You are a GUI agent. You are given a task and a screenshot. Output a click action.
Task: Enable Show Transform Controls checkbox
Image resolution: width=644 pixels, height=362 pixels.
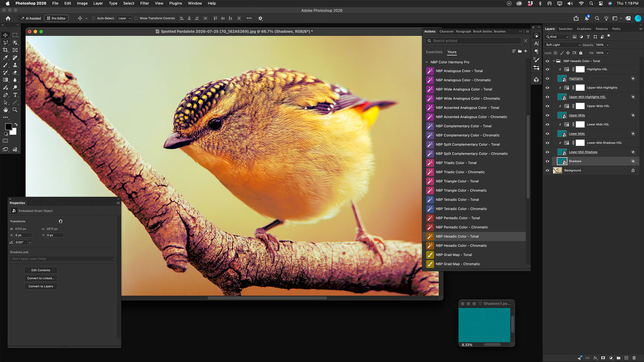[x=136, y=18]
